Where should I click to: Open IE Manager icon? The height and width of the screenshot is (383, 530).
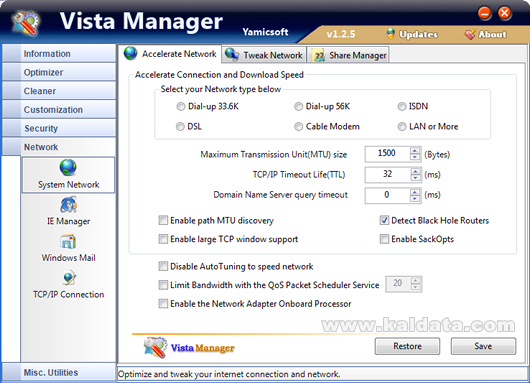click(68, 205)
